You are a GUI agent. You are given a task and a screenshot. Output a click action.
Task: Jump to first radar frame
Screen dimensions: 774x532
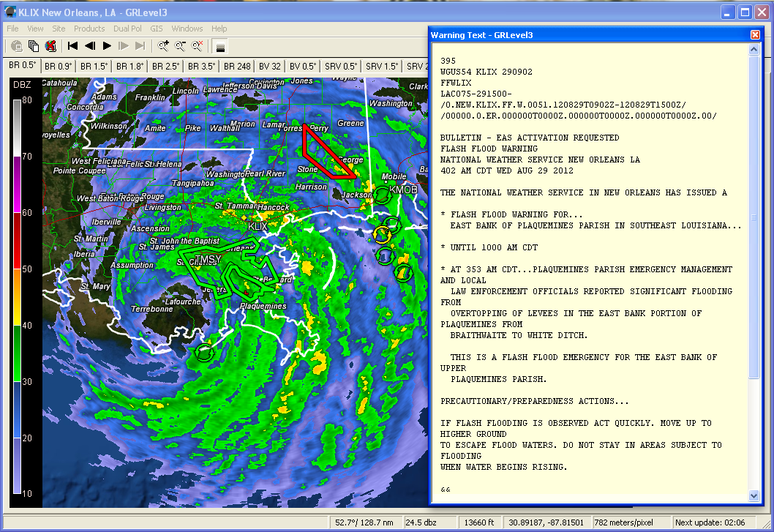73,46
